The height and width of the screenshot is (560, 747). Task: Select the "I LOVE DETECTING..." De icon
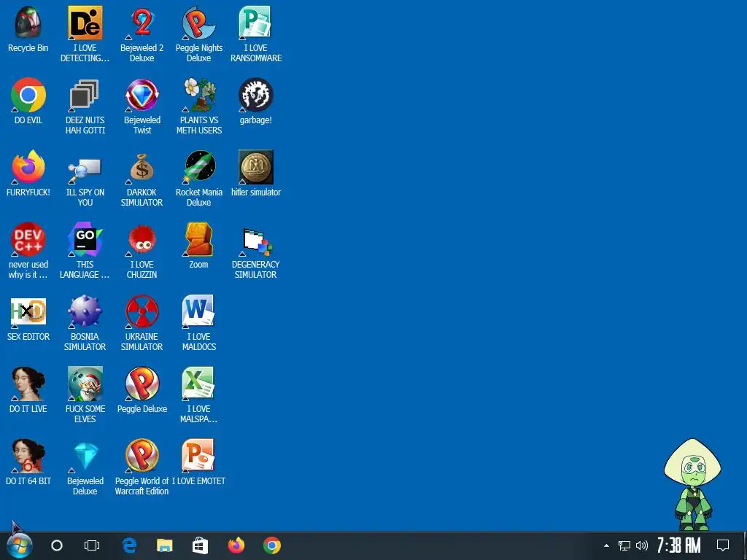coord(85,23)
